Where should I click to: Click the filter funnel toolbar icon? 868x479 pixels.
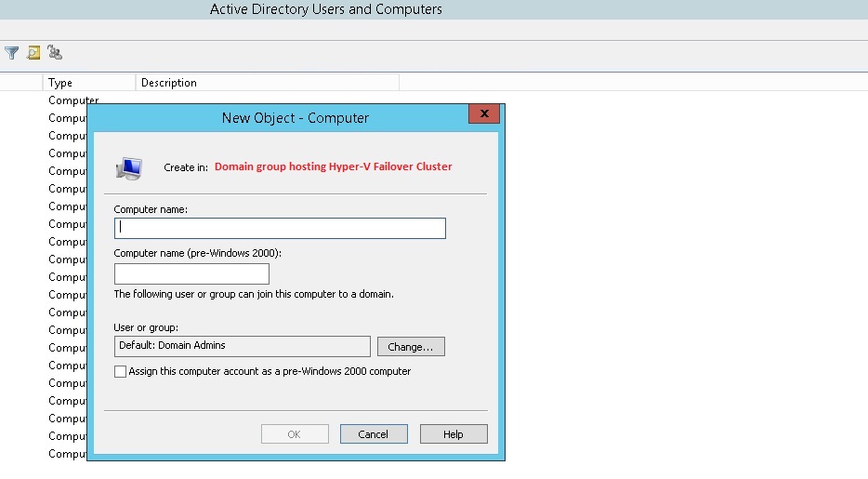(12, 53)
